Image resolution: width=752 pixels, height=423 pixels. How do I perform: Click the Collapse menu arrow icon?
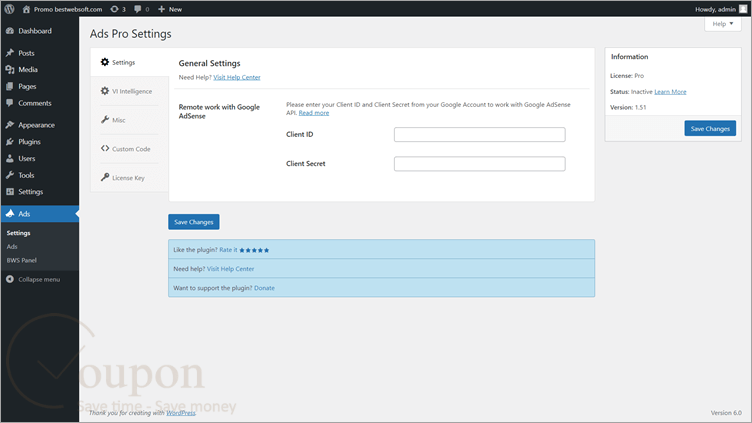point(10,279)
